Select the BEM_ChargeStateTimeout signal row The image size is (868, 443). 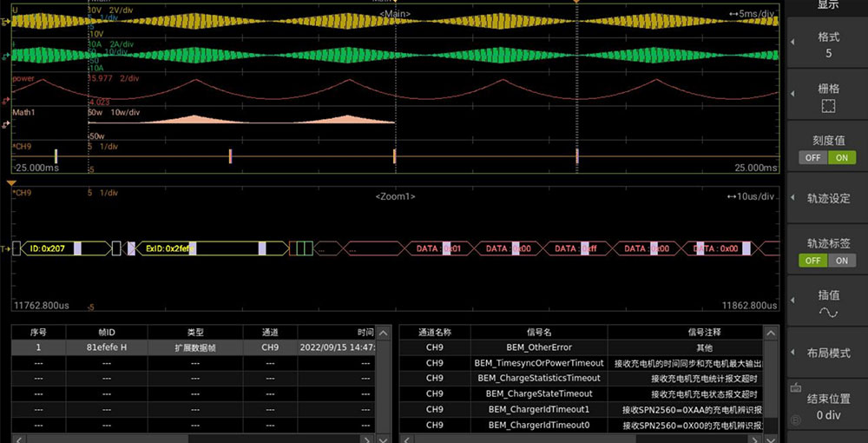538,393
